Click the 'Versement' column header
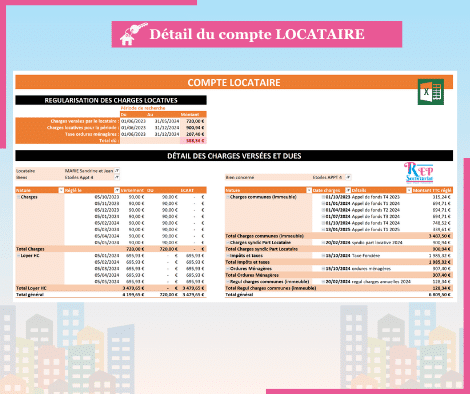Screen dimensions: 470x394 click(132, 190)
